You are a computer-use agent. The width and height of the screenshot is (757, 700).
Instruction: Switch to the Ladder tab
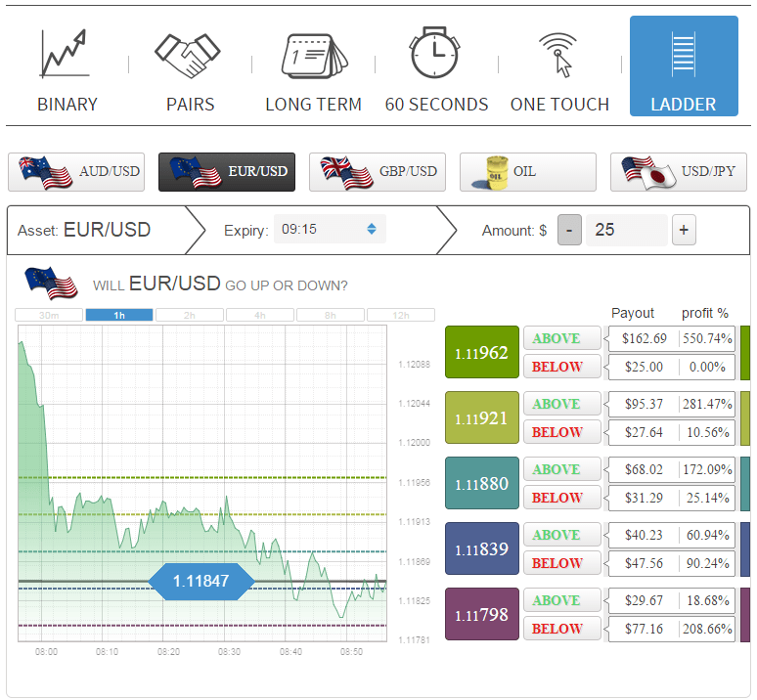(x=684, y=66)
